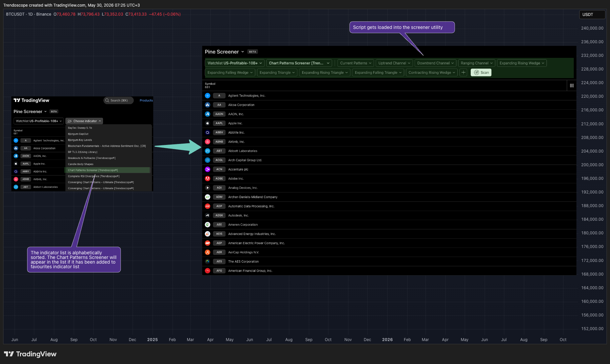The image size is (610, 364).
Task: Click the Ameren Corporation logo icon
Action: (x=207, y=225)
